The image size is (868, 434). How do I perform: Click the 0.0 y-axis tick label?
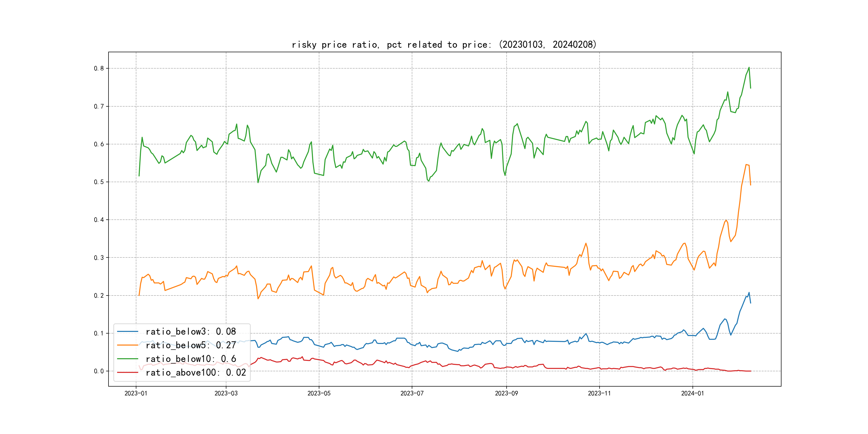pos(99,371)
